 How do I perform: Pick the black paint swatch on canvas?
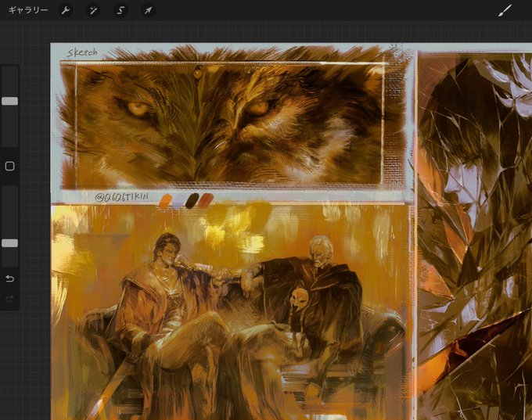[192, 200]
